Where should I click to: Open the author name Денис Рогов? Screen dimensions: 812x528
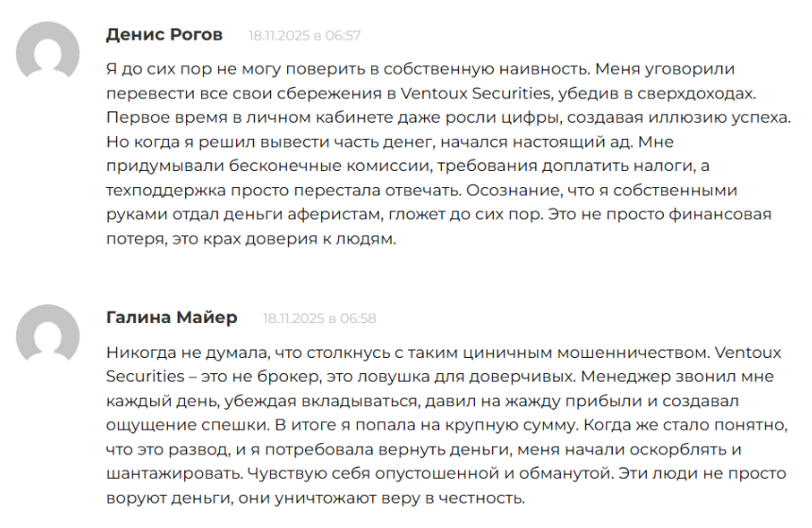point(164,35)
